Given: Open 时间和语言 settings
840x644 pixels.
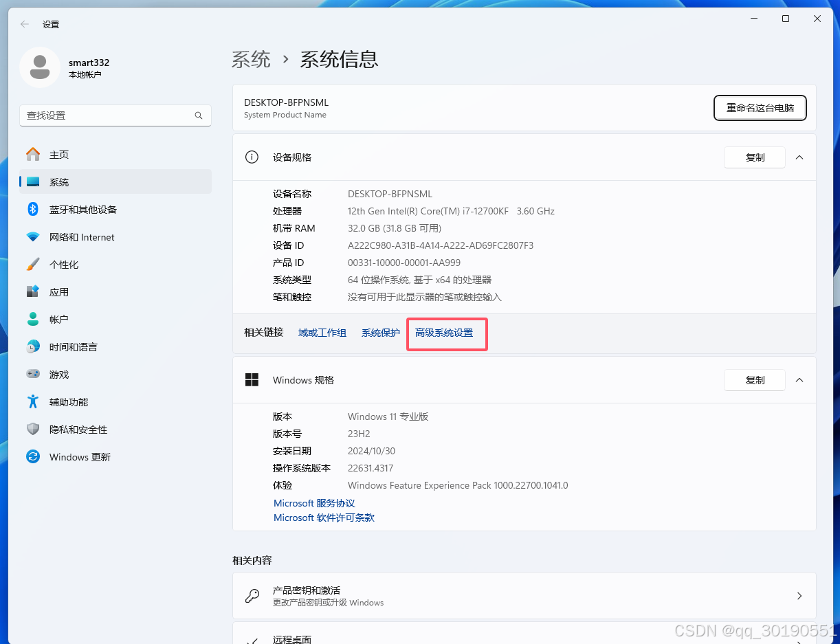Looking at the screenshot, I should click(115, 347).
